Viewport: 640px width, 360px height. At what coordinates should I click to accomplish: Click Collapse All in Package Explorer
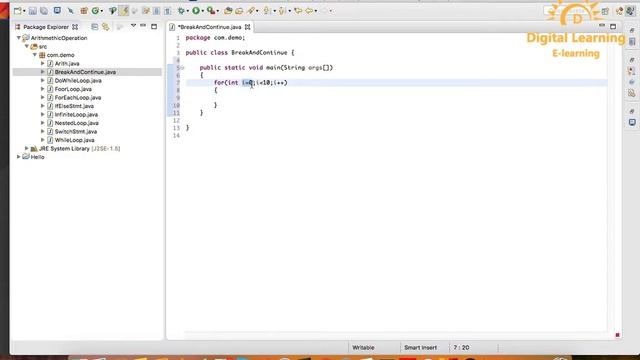pyautogui.click(x=95, y=27)
